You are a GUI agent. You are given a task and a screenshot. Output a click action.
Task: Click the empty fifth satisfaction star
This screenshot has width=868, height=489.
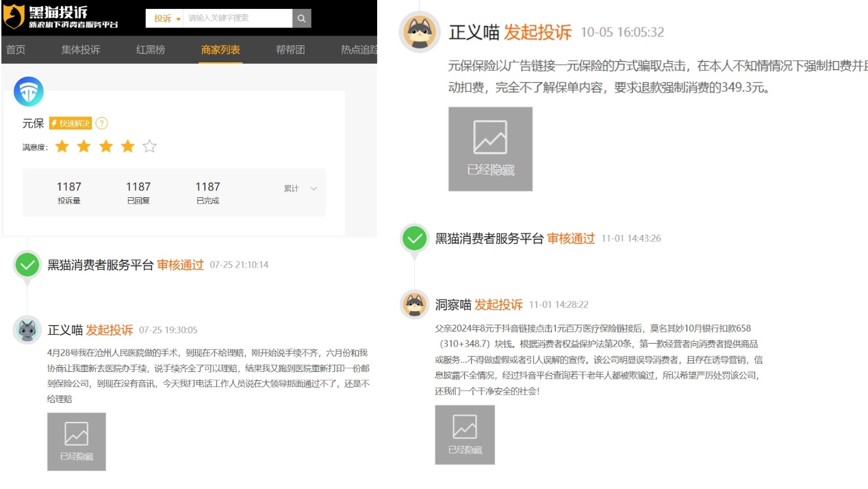[x=150, y=146]
